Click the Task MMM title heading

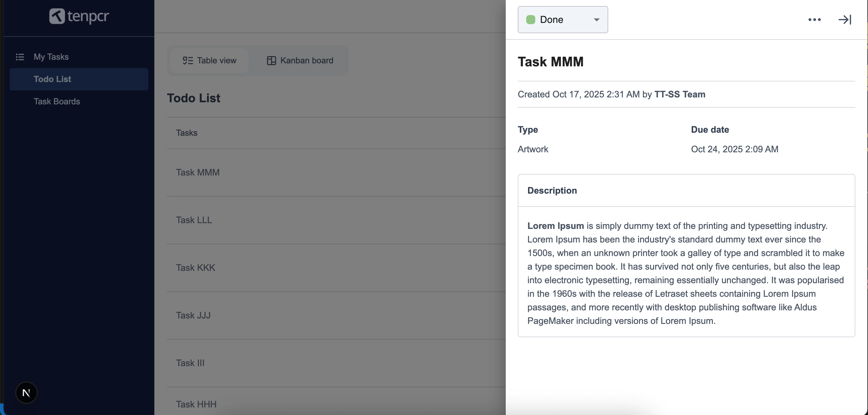point(550,62)
